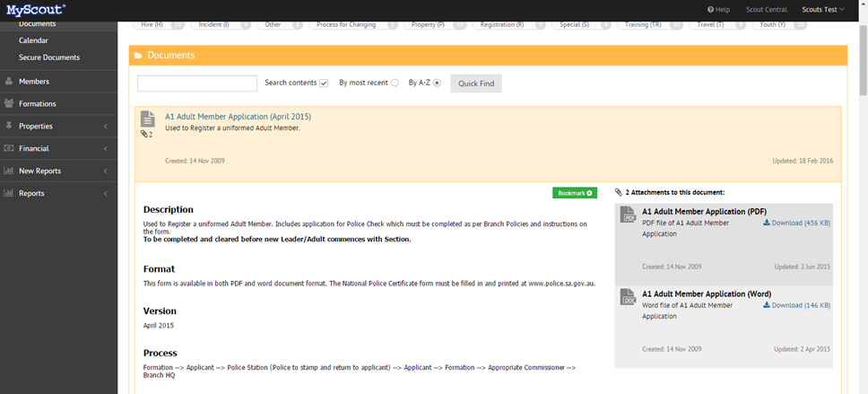This screenshot has height=394, width=868.
Task: Click the Documents orange panel header
Action: [x=488, y=56]
